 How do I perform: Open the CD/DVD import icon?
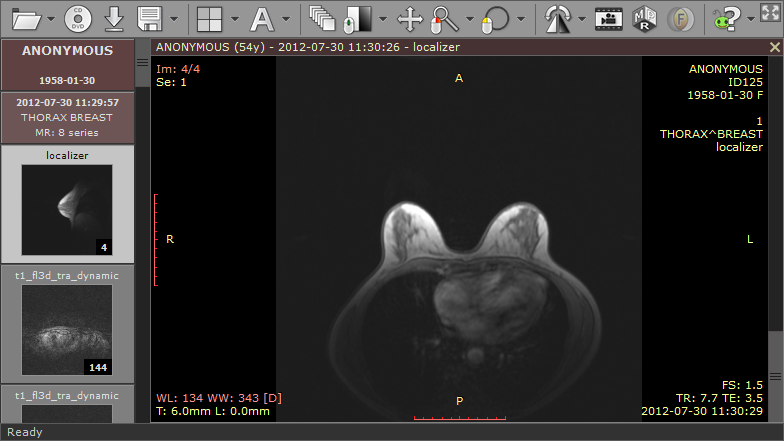point(78,19)
